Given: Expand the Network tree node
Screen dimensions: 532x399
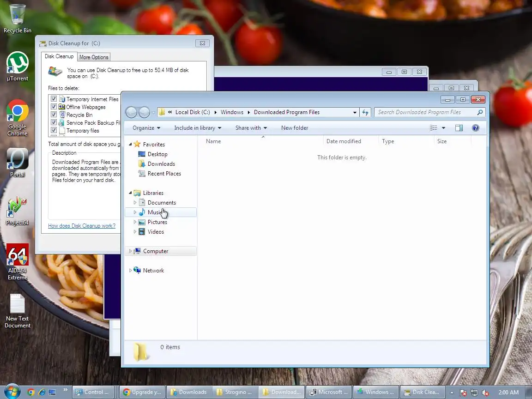Looking at the screenshot, I should tap(130, 271).
